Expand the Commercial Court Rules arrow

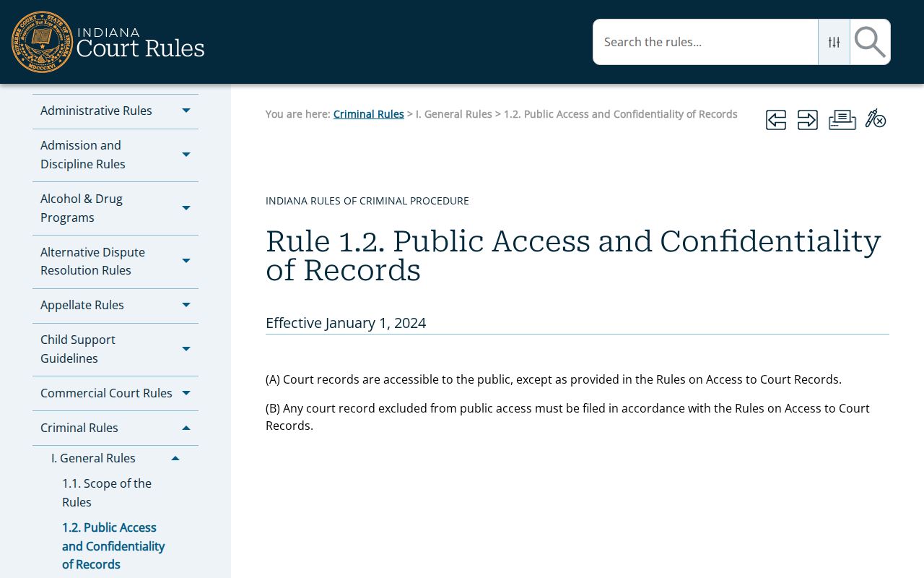pyautogui.click(x=186, y=393)
